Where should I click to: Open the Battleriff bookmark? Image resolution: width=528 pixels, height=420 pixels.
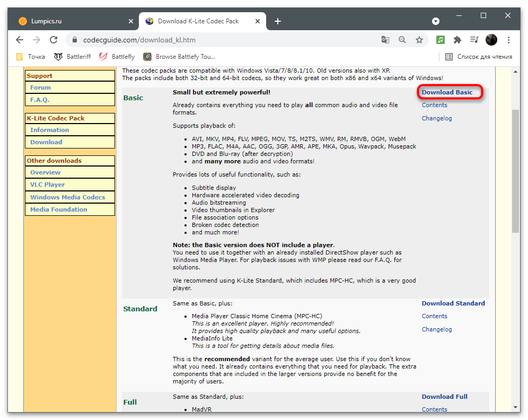point(73,57)
